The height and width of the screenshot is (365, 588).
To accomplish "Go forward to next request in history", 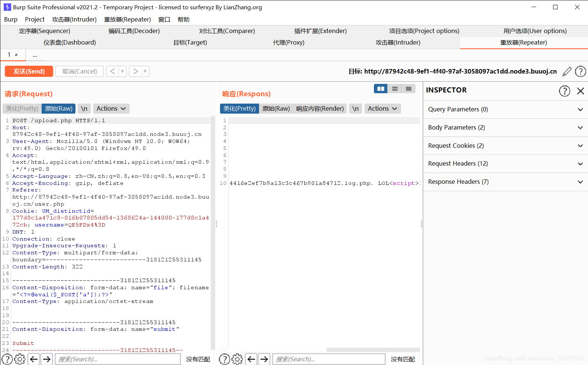I will pyautogui.click(x=135, y=71).
